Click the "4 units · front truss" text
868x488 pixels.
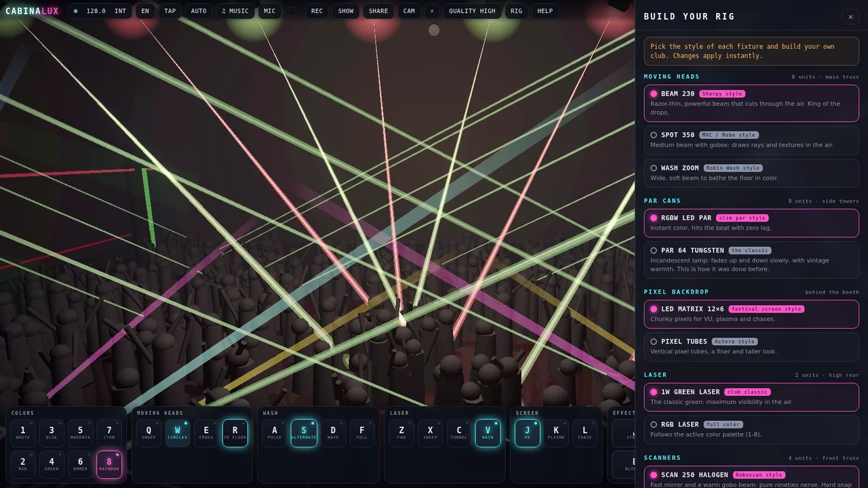coord(823,459)
